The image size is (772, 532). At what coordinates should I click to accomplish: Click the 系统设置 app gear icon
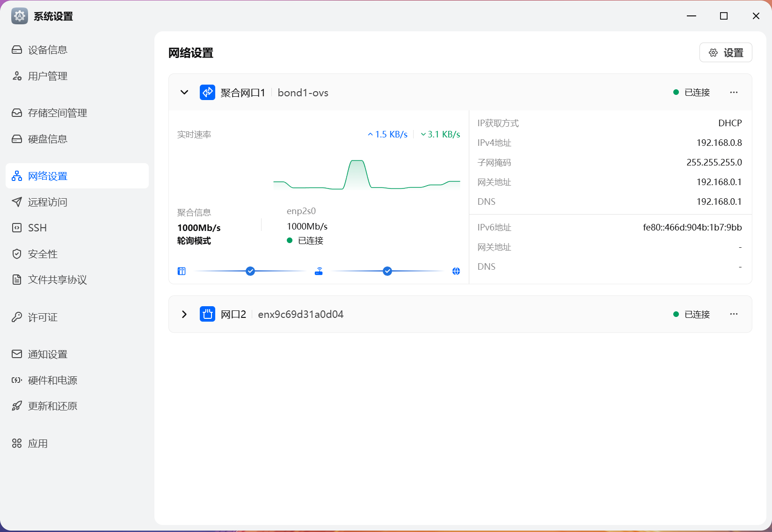coord(20,16)
